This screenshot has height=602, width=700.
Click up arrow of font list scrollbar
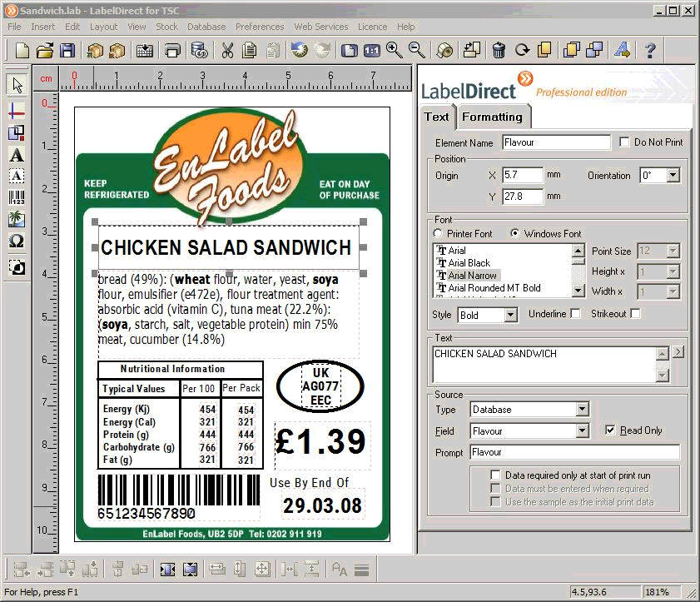[578, 250]
